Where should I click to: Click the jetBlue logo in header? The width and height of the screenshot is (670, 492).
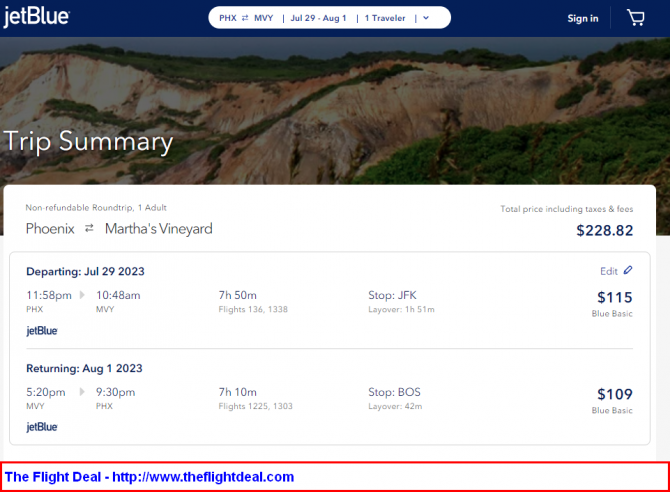[36, 17]
